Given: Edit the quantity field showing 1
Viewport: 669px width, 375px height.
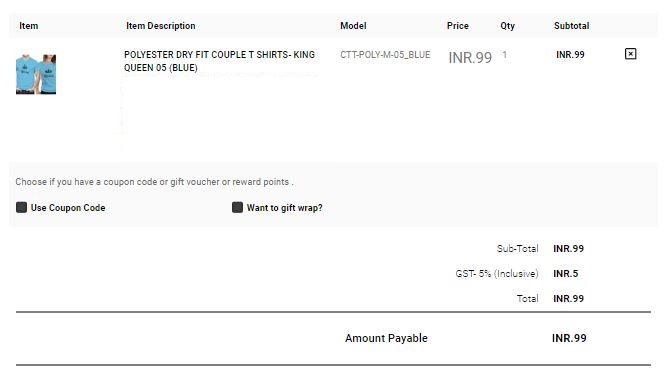Looking at the screenshot, I should (x=505, y=55).
